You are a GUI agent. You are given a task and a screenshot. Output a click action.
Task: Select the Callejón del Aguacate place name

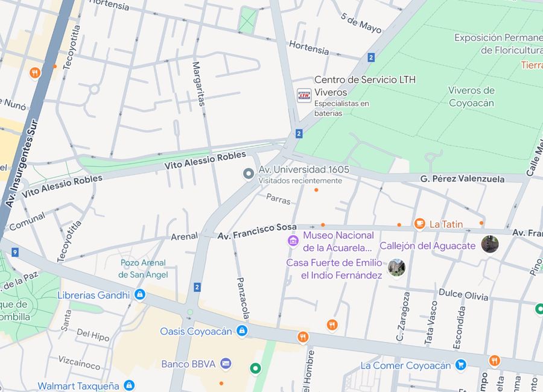[427, 245]
